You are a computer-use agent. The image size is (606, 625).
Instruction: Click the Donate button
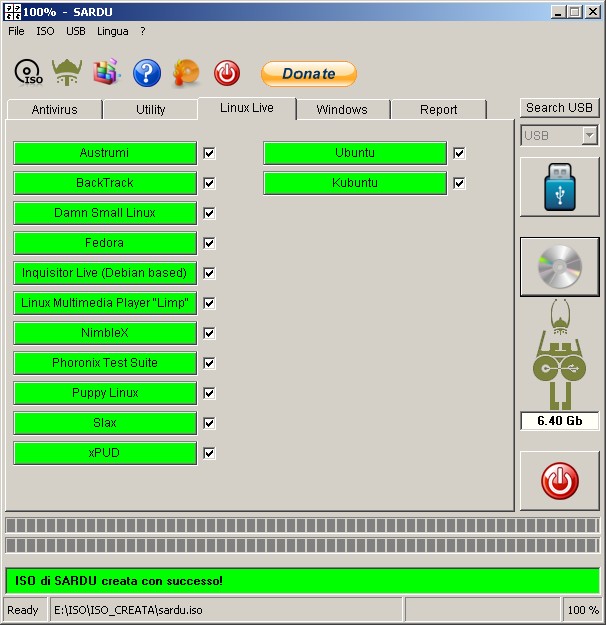309,74
